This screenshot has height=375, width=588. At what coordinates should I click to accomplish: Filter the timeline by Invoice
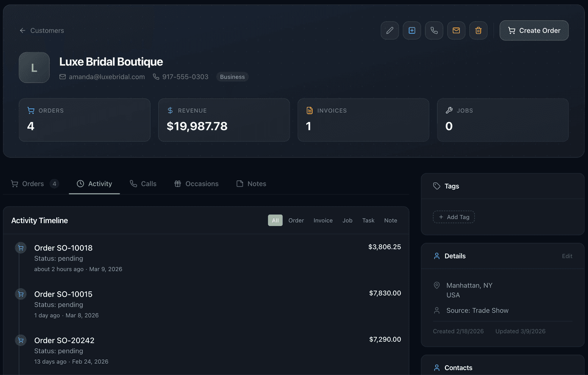tap(323, 221)
